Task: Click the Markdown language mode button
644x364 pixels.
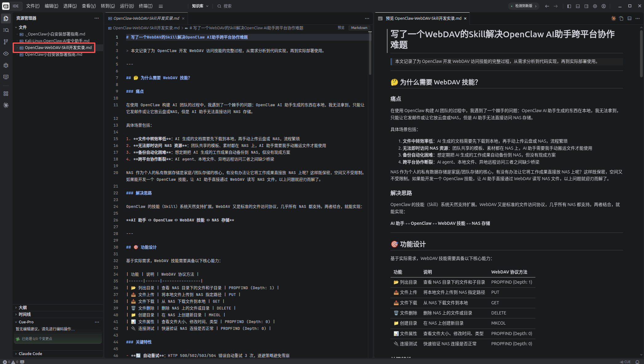Action: point(359,28)
